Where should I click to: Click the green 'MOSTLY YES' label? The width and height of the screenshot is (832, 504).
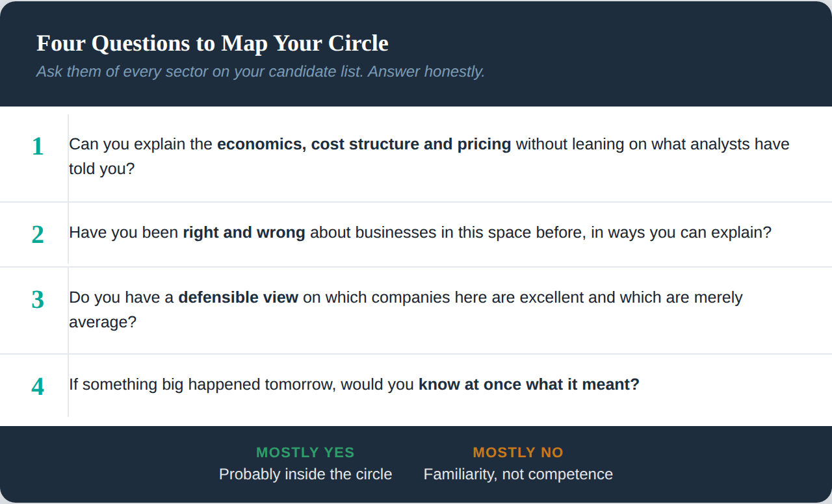(305, 453)
